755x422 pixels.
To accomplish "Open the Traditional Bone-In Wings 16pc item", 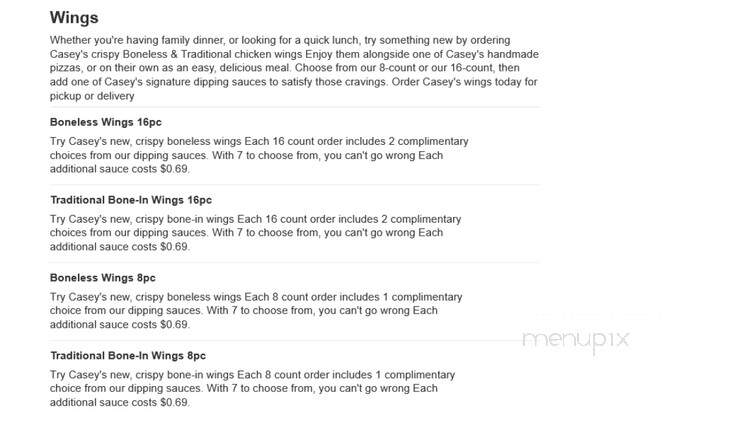I will click(131, 200).
